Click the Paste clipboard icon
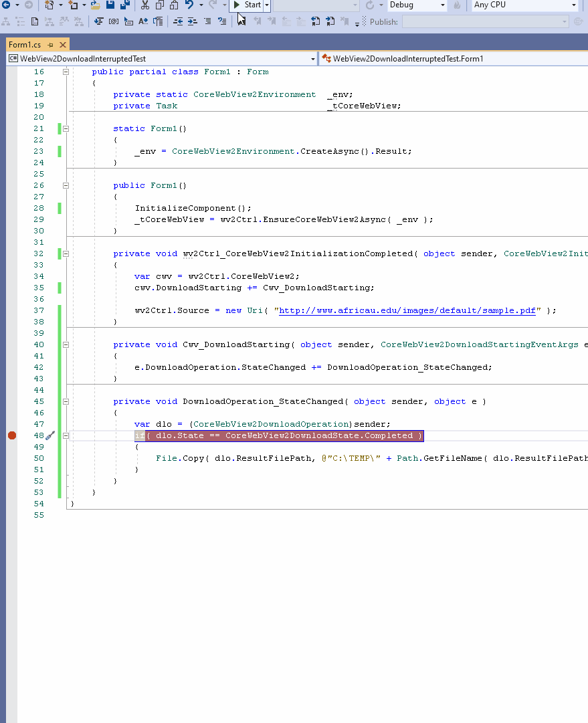 point(174,5)
